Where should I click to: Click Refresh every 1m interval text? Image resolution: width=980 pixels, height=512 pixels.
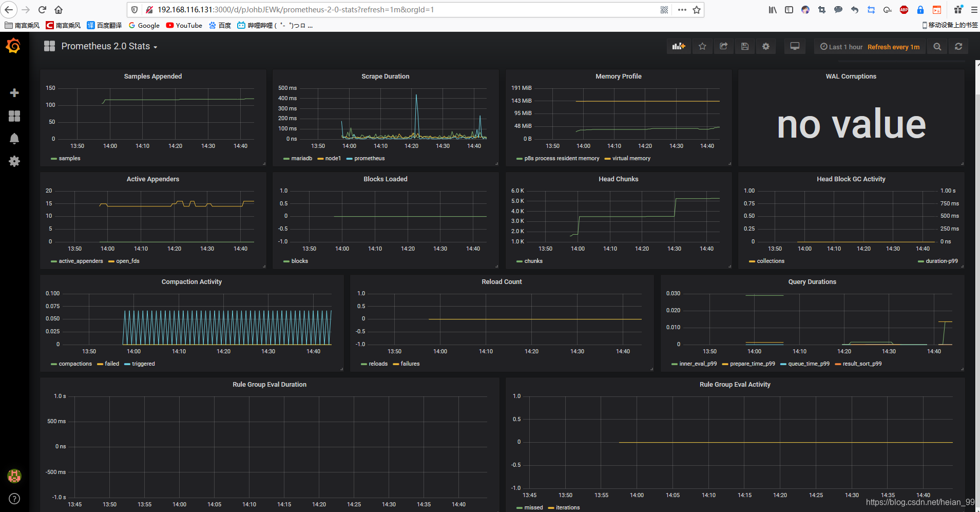coord(893,47)
